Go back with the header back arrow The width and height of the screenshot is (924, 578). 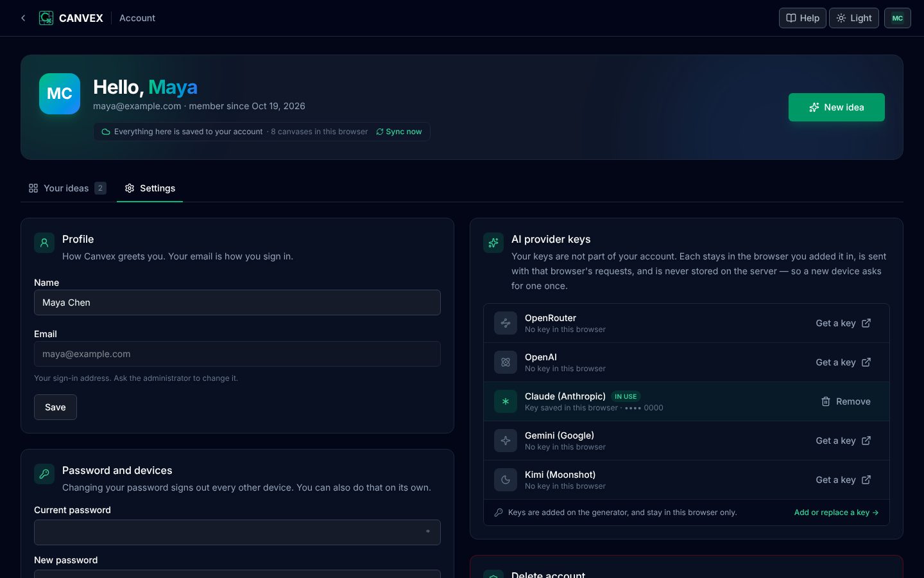coord(23,18)
